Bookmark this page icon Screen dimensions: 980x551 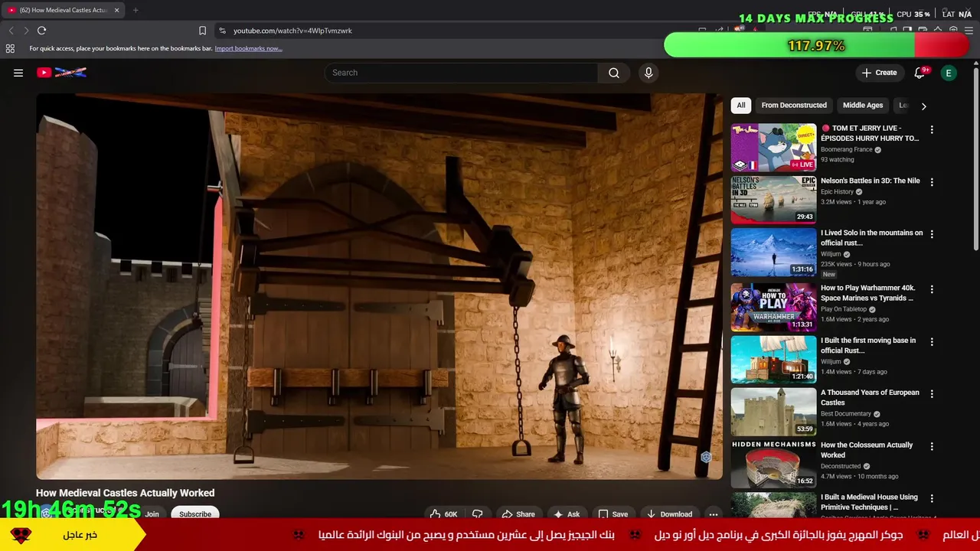[202, 31]
